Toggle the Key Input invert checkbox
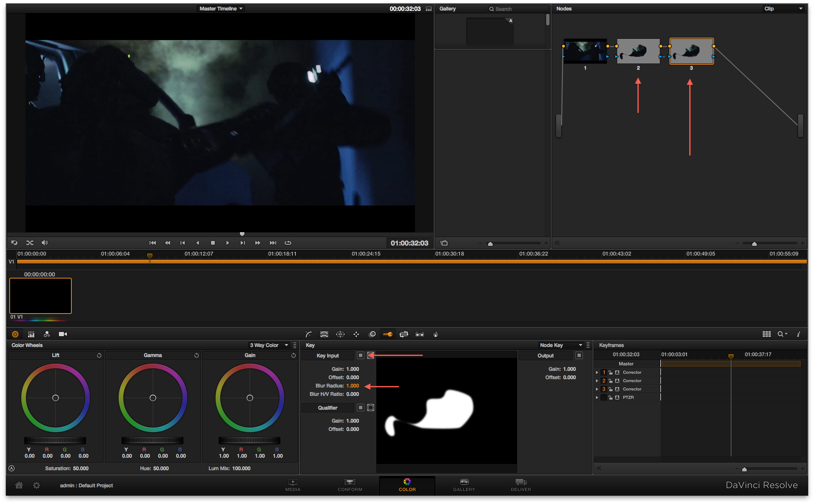The height and width of the screenshot is (504, 814). (361, 355)
